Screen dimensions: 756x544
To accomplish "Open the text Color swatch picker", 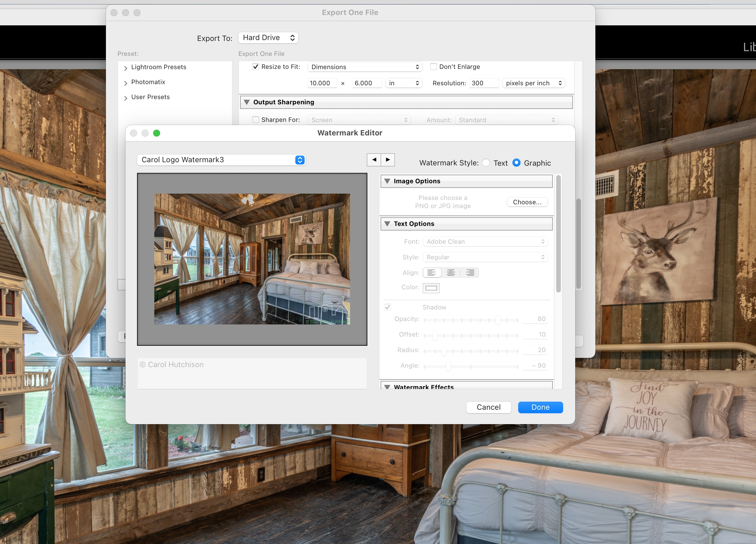I will (x=431, y=288).
